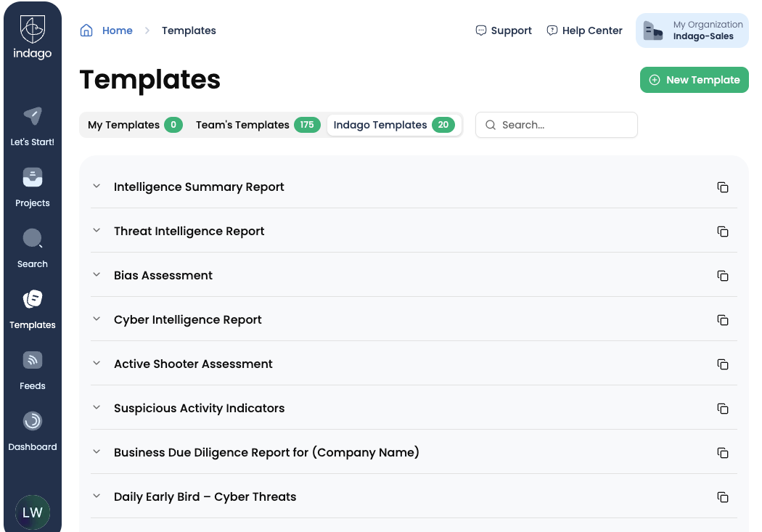762x532 pixels.
Task: Focus the templates Search field
Action: (557, 125)
